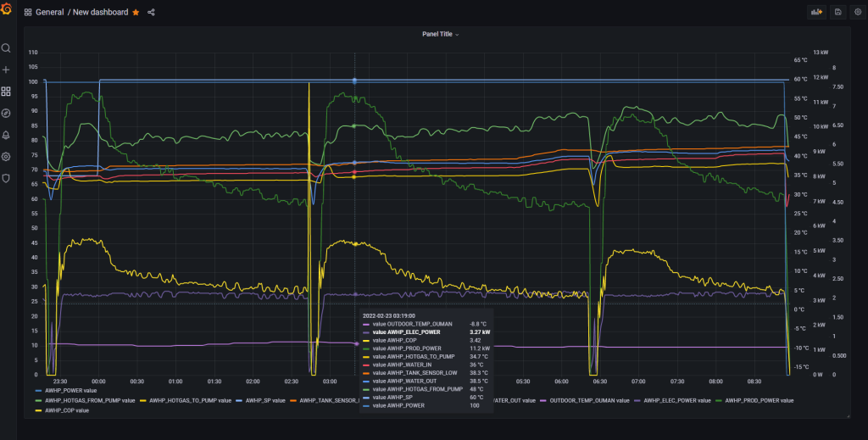Click tooltip timestamp 2022-02-23 03:19:00

388,315
